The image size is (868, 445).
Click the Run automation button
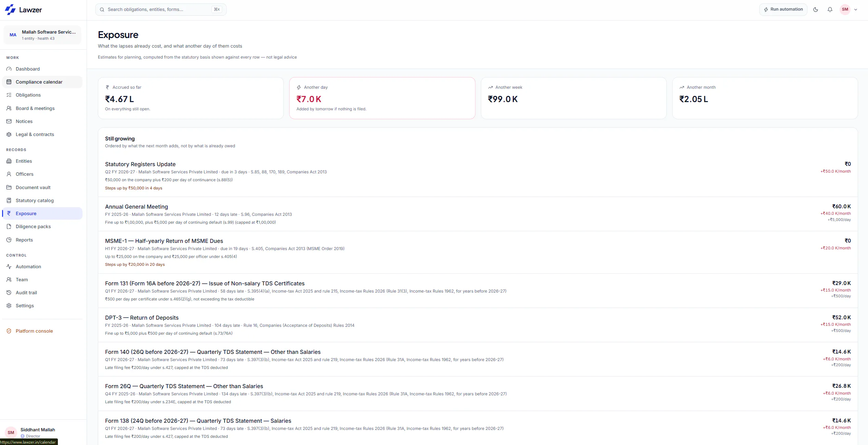783,10
